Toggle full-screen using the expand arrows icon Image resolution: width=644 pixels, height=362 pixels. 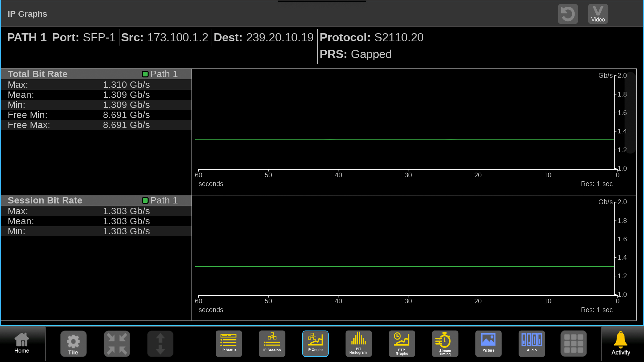point(117,344)
